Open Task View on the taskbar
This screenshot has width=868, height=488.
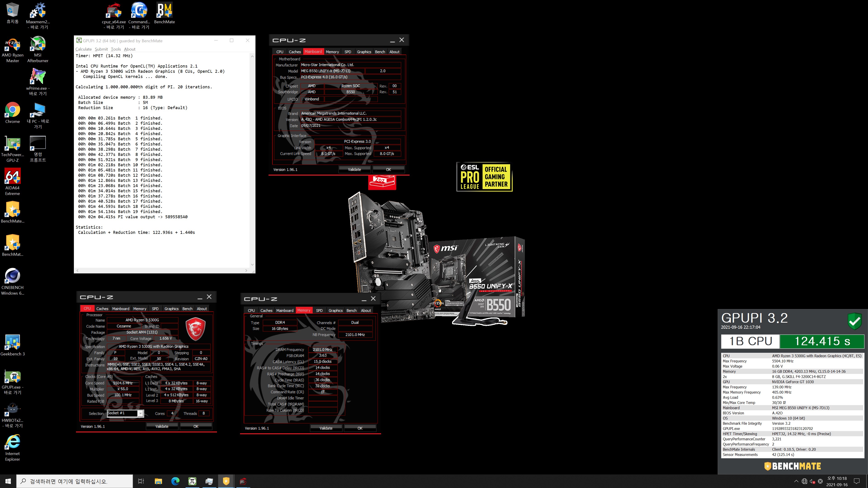click(141, 481)
